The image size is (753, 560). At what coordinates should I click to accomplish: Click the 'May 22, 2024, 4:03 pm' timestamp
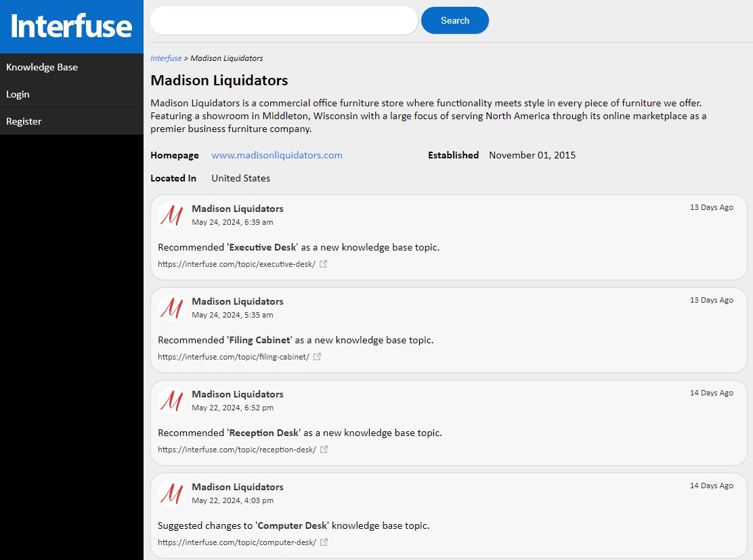(233, 500)
